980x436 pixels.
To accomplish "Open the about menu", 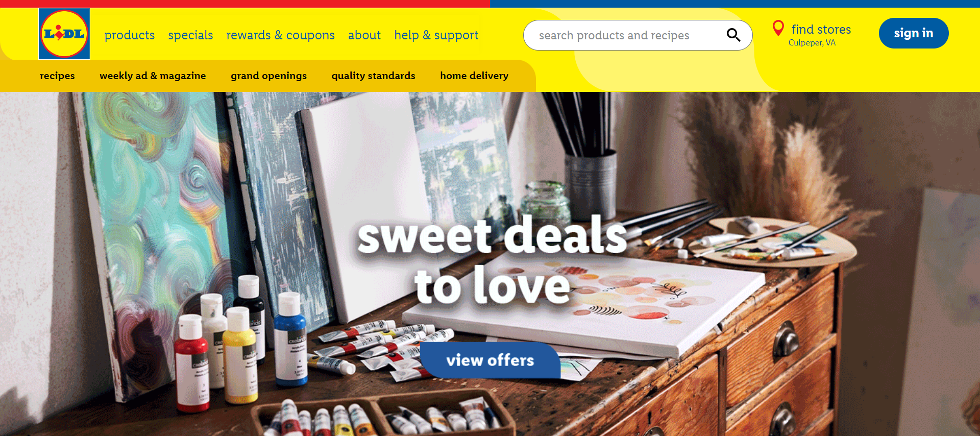I will coord(364,35).
